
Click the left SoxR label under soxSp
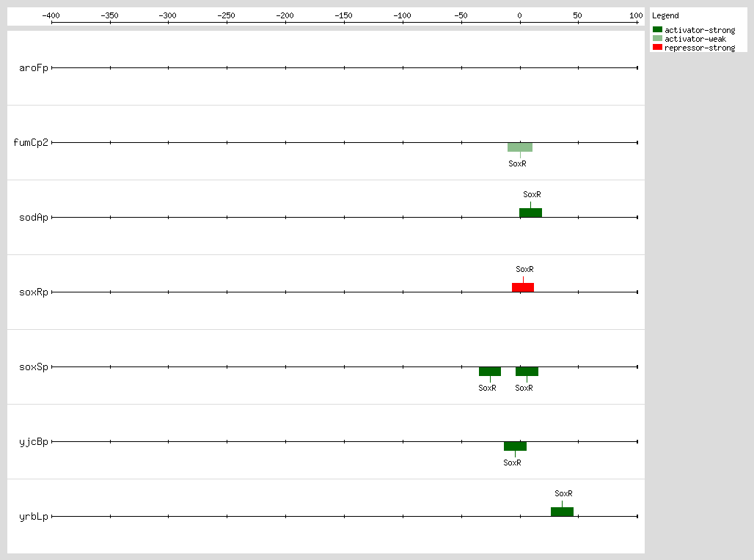[487, 388]
